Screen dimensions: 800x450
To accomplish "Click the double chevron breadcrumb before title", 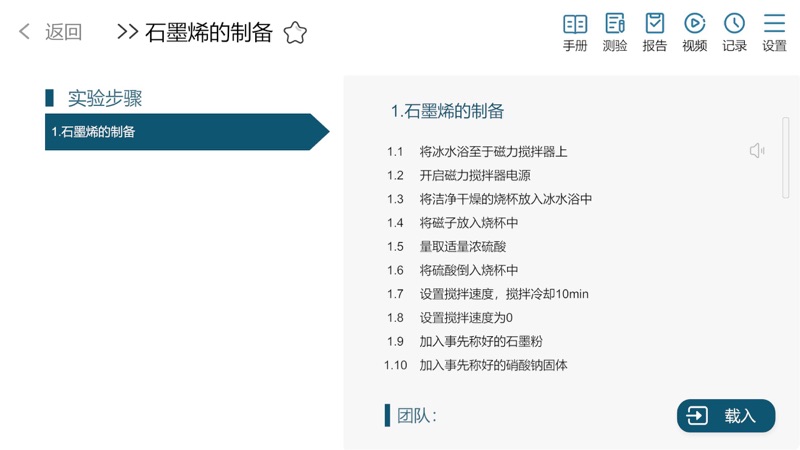I will tap(127, 32).
